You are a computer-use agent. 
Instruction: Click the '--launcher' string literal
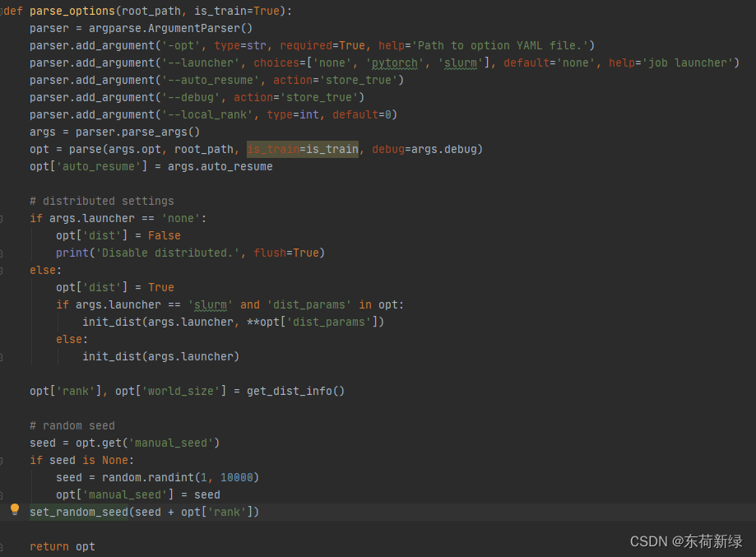201,63
